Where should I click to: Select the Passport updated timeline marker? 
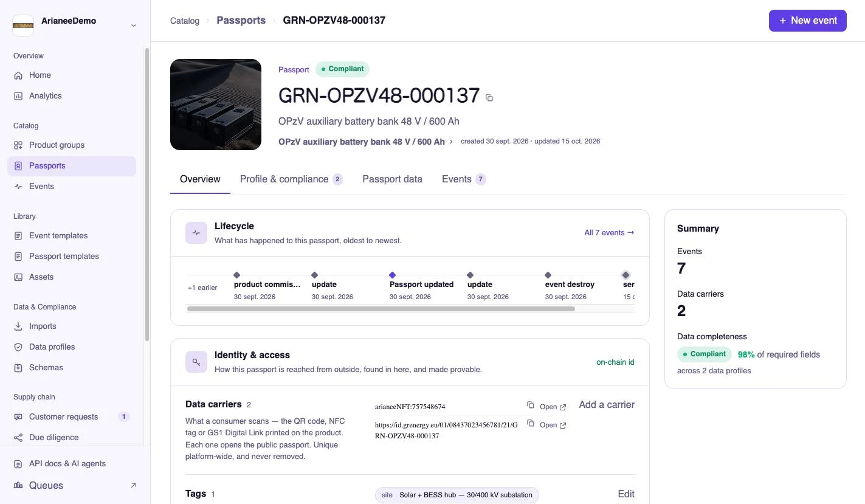[x=392, y=275]
